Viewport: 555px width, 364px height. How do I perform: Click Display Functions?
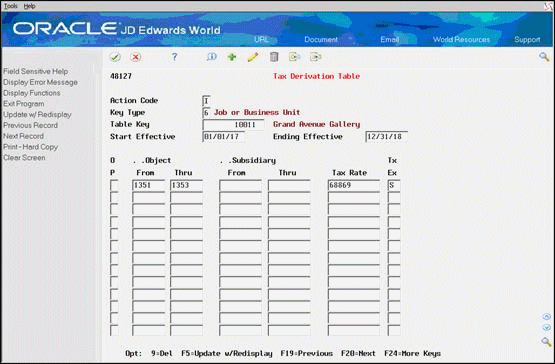(x=32, y=93)
